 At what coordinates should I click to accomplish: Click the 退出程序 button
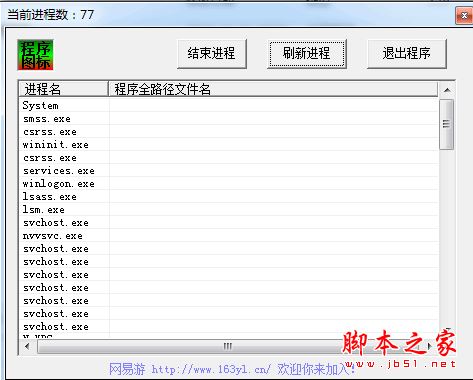coord(407,54)
